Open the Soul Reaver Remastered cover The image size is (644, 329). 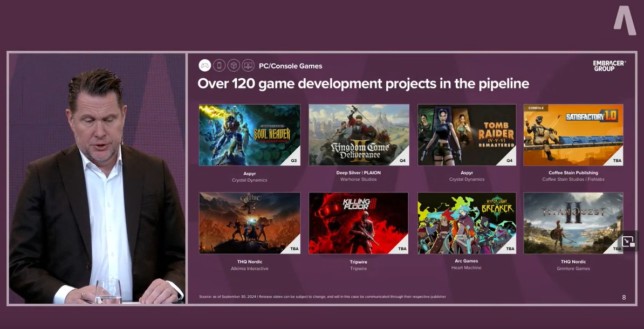pyautogui.click(x=250, y=135)
